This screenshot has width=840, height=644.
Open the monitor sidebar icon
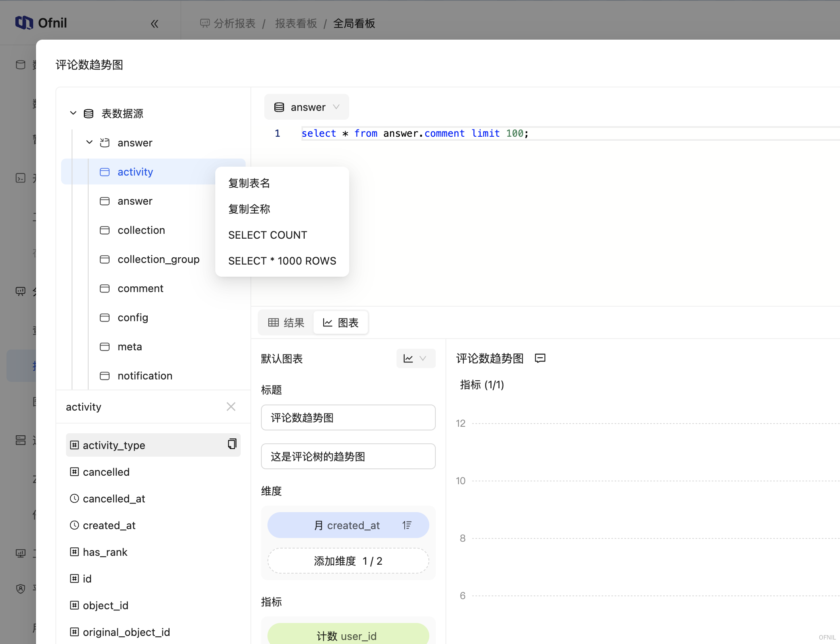(21, 553)
